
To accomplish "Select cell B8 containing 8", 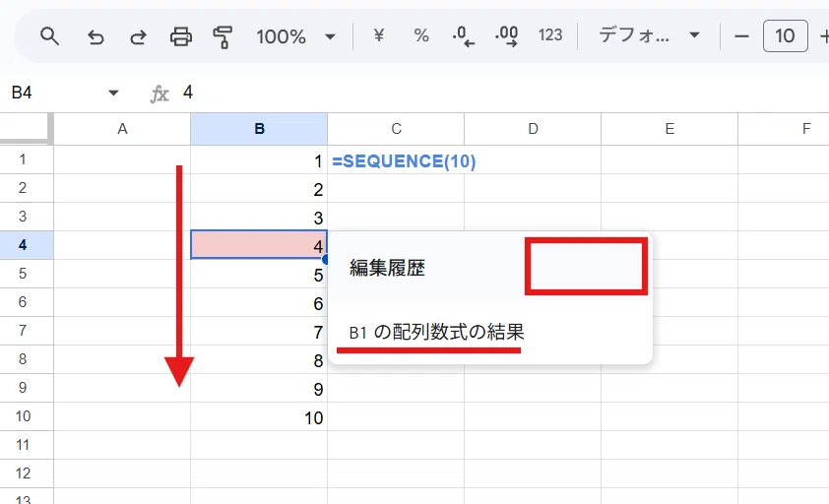I will (259, 359).
